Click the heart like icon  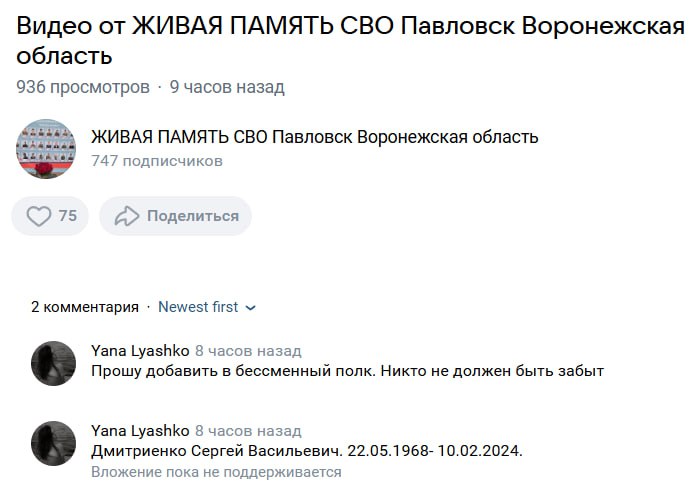click(38, 216)
